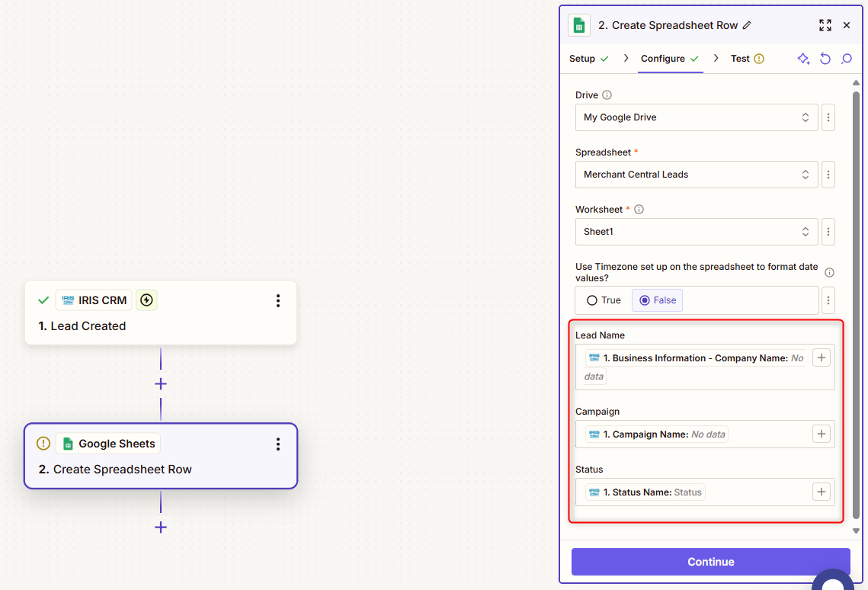This screenshot has height=590, width=868.
Task: Open the three-dot menu on the Google Sheets step
Action: [x=278, y=444]
